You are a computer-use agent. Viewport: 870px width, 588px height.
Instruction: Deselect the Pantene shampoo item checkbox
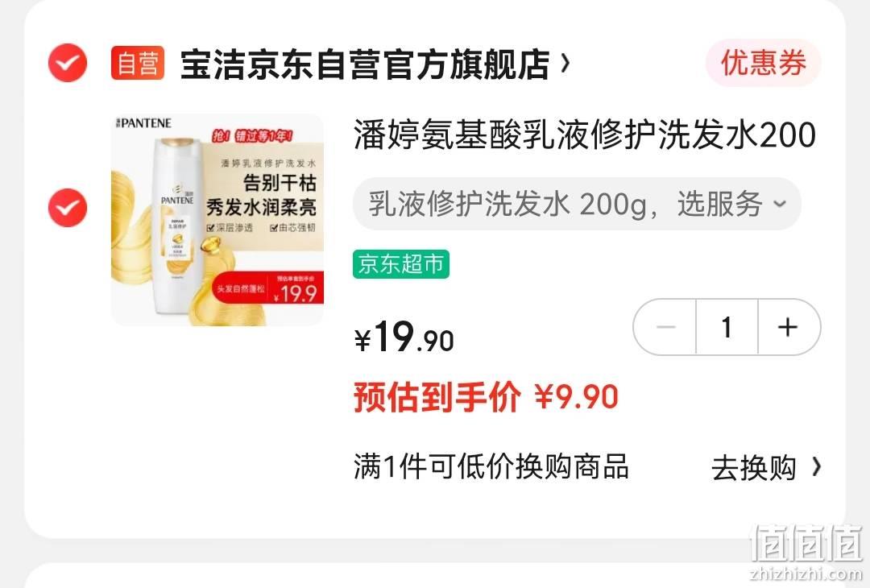click(x=68, y=208)
